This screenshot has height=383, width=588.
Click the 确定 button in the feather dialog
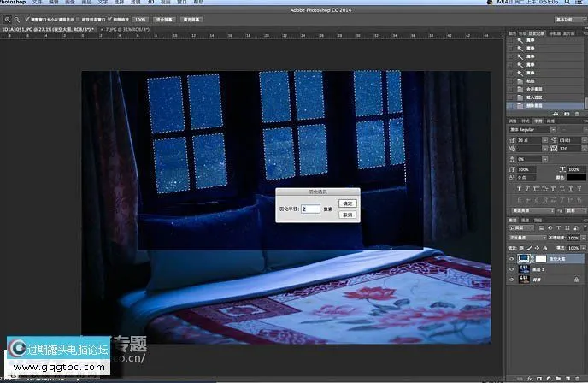click(x=346, y=203)
